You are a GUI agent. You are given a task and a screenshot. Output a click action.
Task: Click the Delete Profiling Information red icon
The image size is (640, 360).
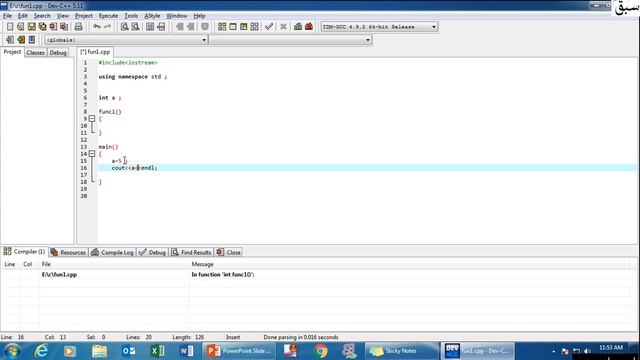tap(309, 27)
